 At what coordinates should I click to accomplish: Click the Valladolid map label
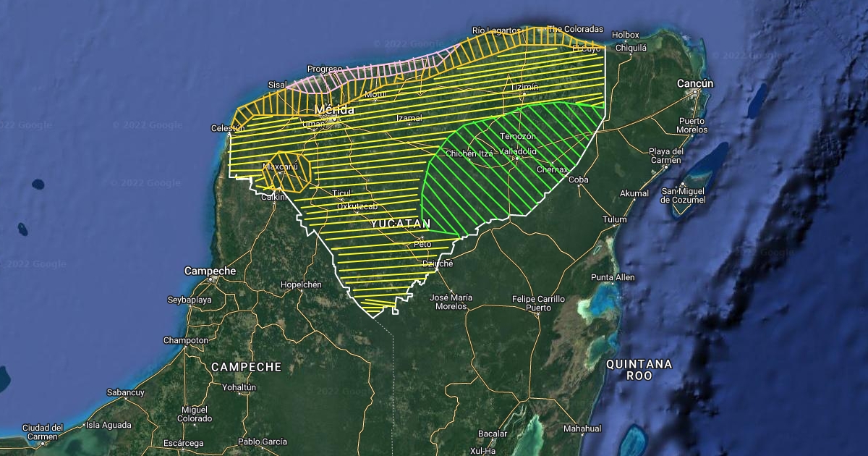519,151
